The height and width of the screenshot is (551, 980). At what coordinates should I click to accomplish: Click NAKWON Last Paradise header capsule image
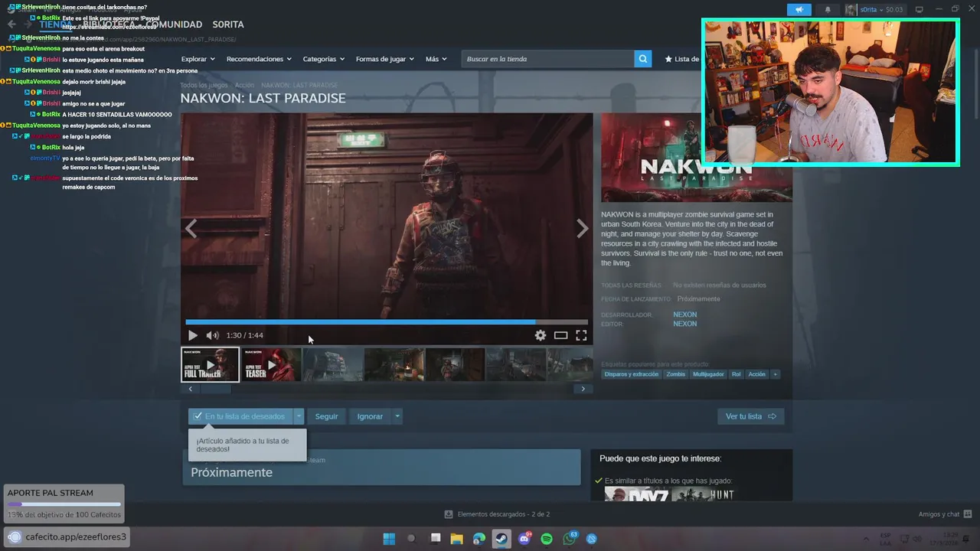(x=697, y=158)
